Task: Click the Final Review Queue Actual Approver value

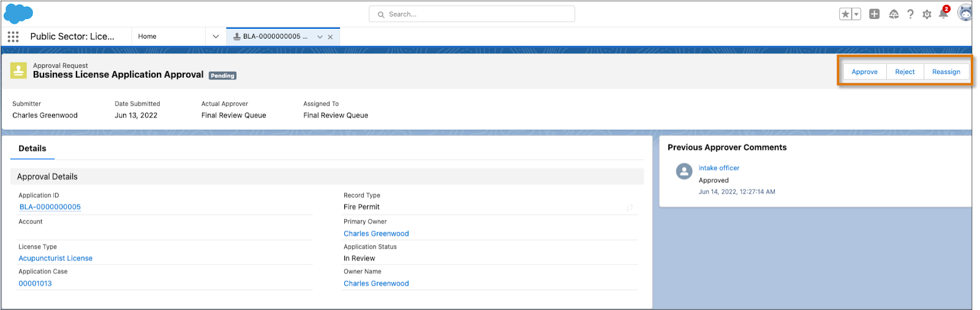Action: [234, 115]
